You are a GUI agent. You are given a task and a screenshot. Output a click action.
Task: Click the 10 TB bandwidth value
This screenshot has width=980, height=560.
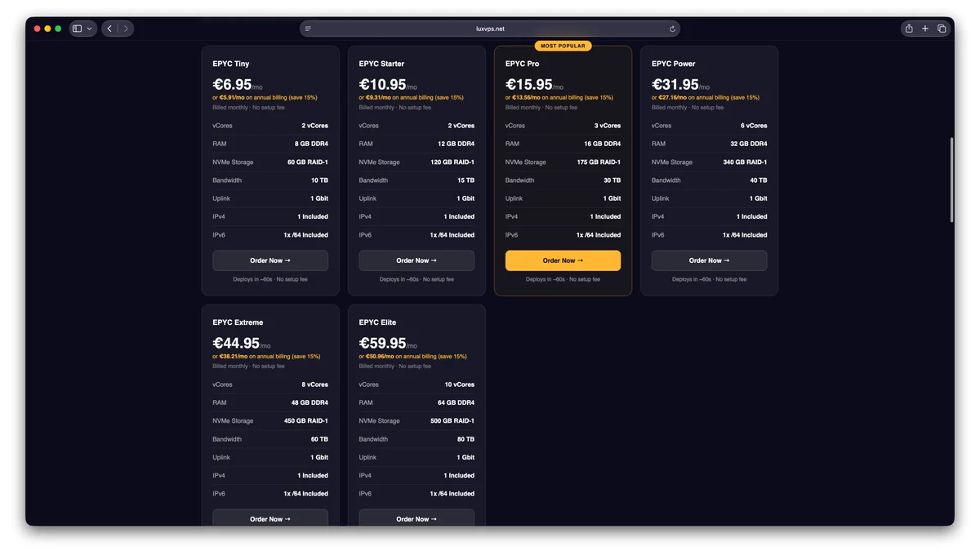[319, 180]
